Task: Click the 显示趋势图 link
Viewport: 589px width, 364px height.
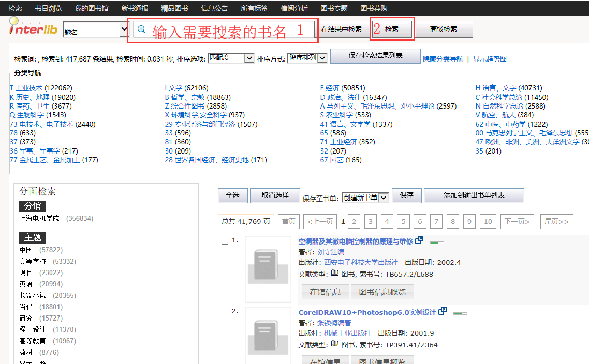Action: pos(490,59)
